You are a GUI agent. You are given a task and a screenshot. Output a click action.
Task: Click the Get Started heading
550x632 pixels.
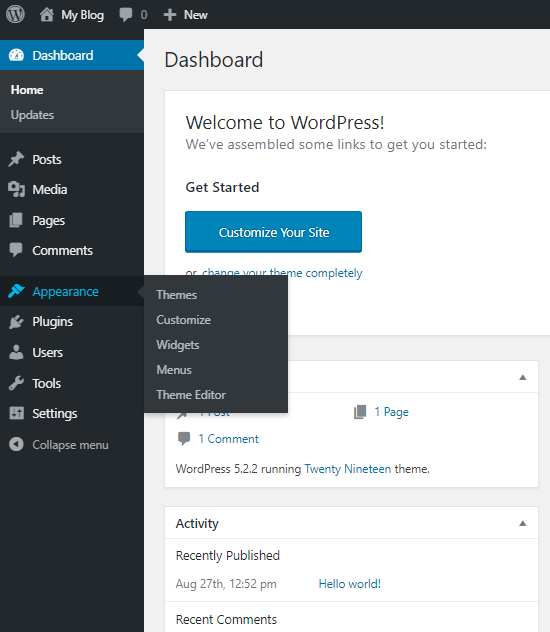(x=222, y=187)
